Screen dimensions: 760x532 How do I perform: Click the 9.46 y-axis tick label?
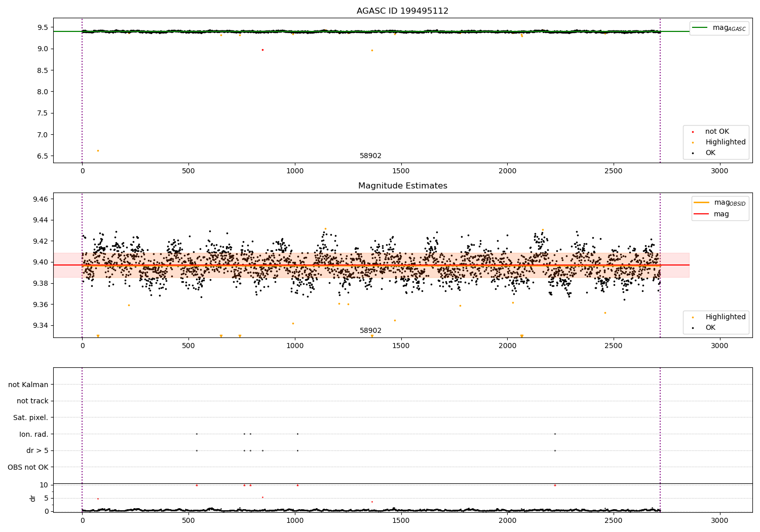[41, 199]
